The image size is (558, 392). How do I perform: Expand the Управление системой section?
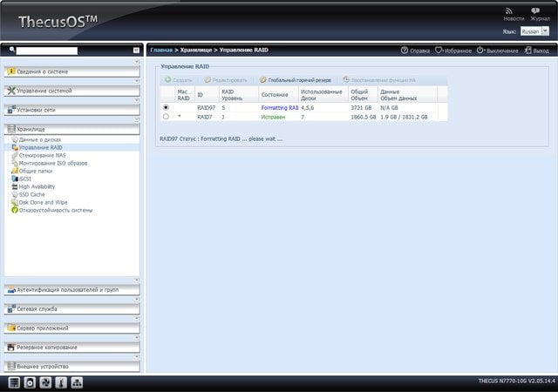tap(71, 91)
